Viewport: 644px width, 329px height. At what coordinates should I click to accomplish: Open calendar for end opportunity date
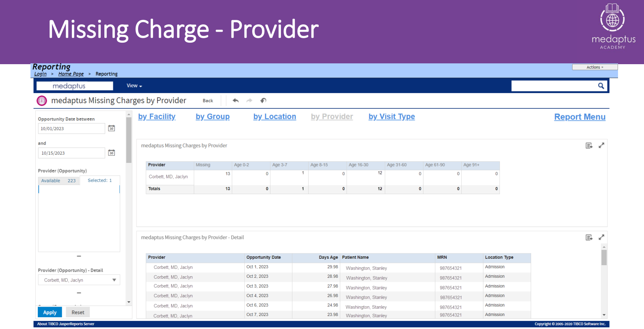tap(111, 153)
